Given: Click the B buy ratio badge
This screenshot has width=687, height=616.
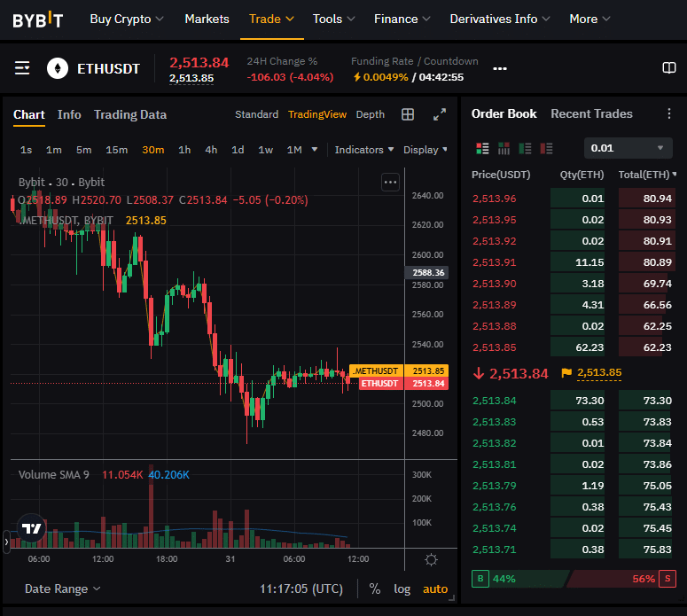Looking at the screenshot, I should coord(480,579).
